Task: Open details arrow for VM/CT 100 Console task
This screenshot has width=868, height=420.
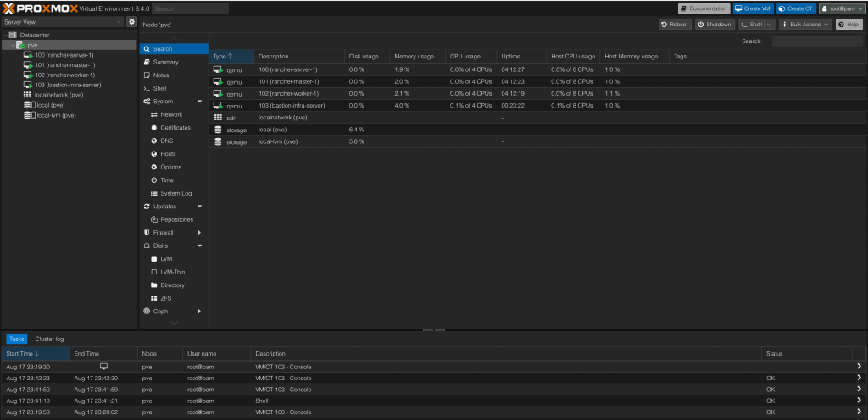Action: 859,412
